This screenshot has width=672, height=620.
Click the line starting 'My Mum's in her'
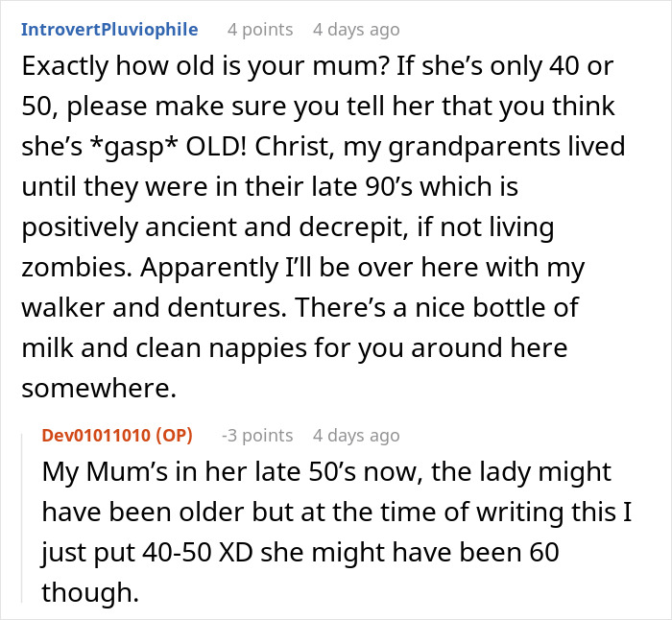pos(326,472)
